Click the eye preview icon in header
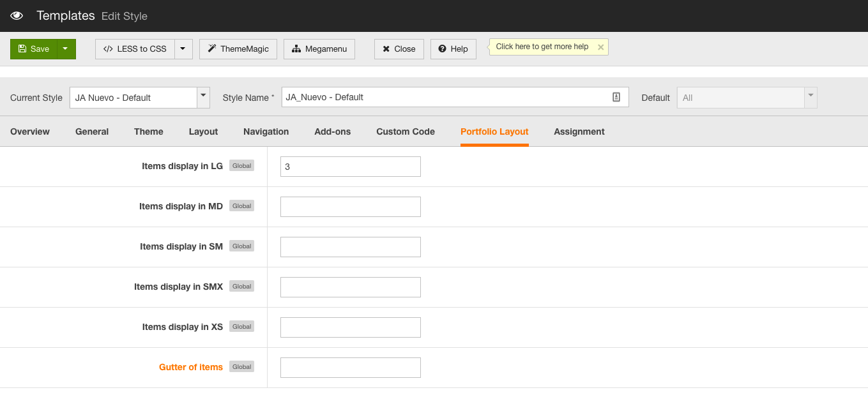868x397 pixels. click(x=17, y=16)
